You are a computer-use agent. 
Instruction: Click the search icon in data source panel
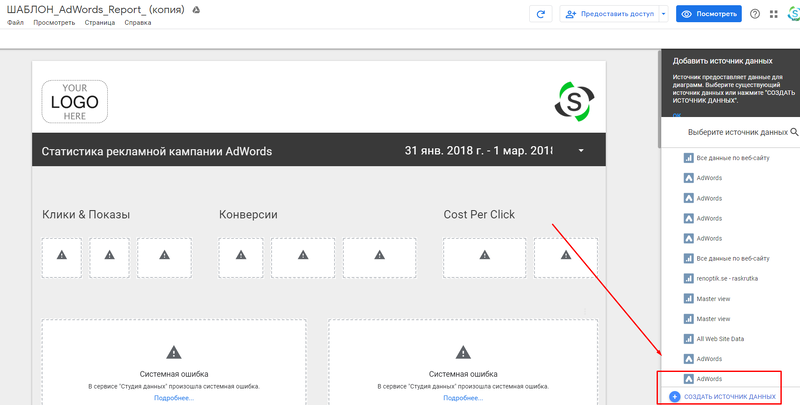pos(794,132)
